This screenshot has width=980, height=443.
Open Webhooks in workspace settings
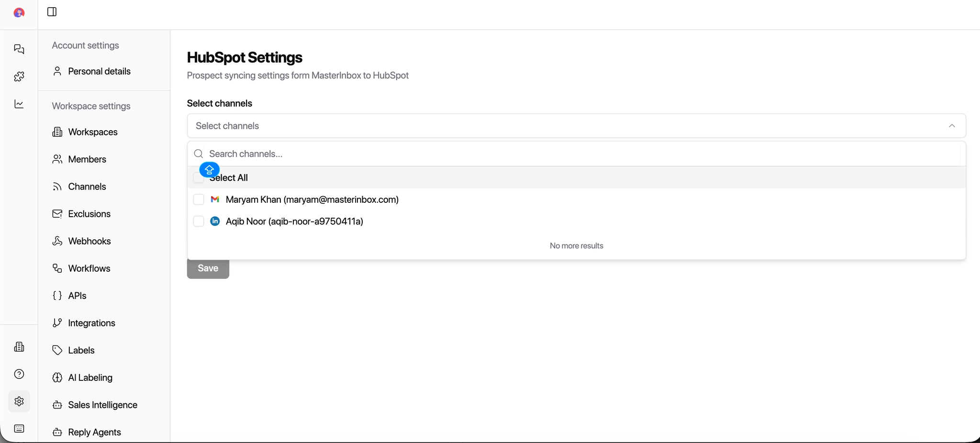[x=89, y=241]
